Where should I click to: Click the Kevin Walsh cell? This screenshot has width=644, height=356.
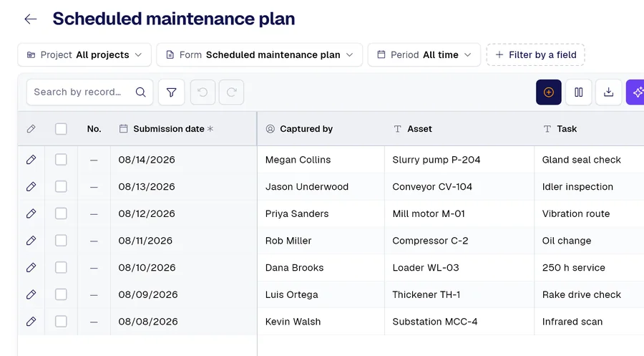321,322
